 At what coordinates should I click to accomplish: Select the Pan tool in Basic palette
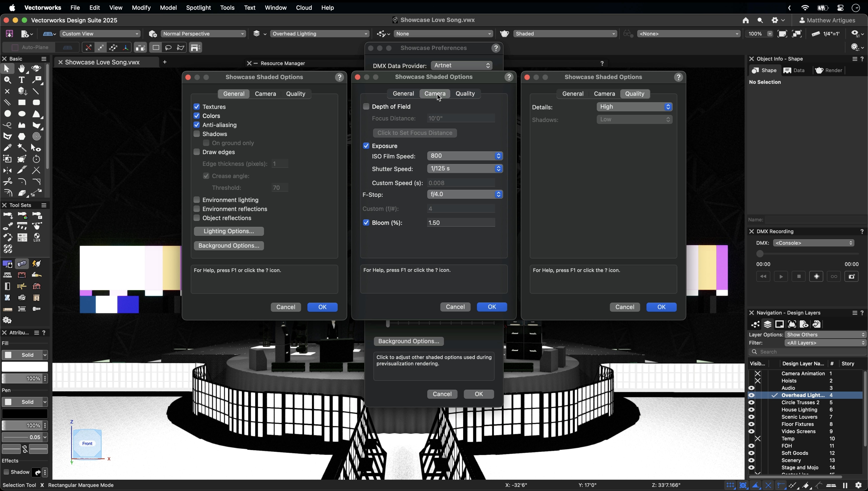pos(22,69)
